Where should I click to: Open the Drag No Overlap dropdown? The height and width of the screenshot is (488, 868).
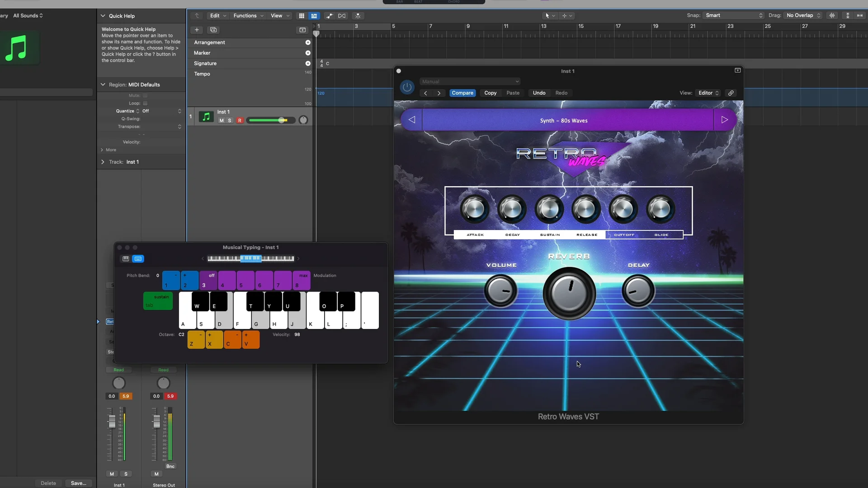(x=803, y=15)
